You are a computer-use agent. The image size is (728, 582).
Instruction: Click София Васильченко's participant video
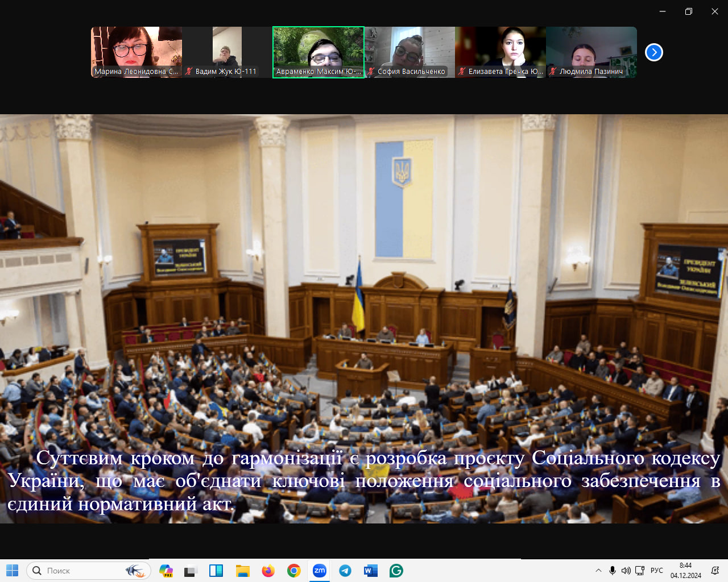point(409,52)
